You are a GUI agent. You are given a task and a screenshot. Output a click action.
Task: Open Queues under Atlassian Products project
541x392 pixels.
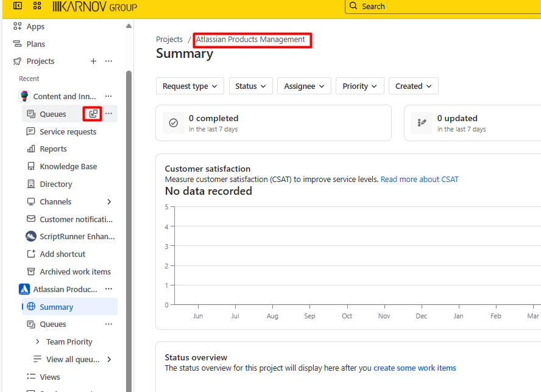(53, 324)
